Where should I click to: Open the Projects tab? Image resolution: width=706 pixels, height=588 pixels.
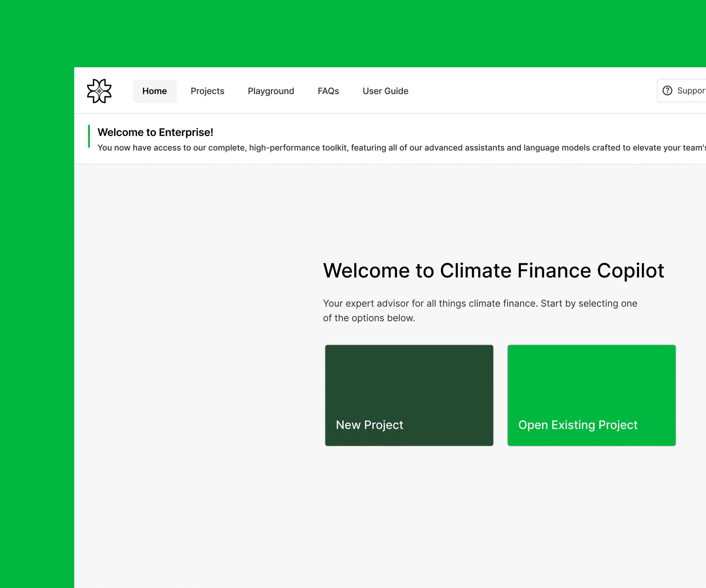[x=207, y=91]
